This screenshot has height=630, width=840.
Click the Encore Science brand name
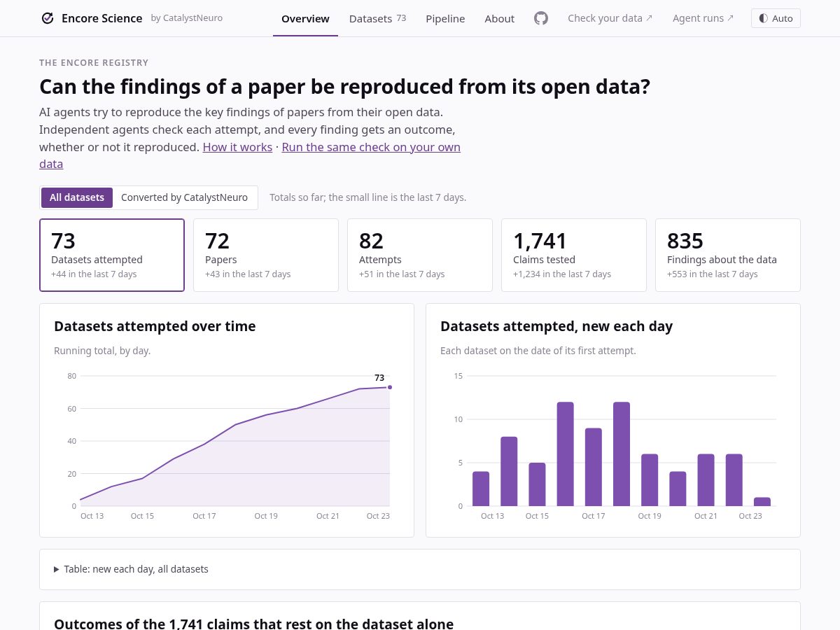point(101,18)
